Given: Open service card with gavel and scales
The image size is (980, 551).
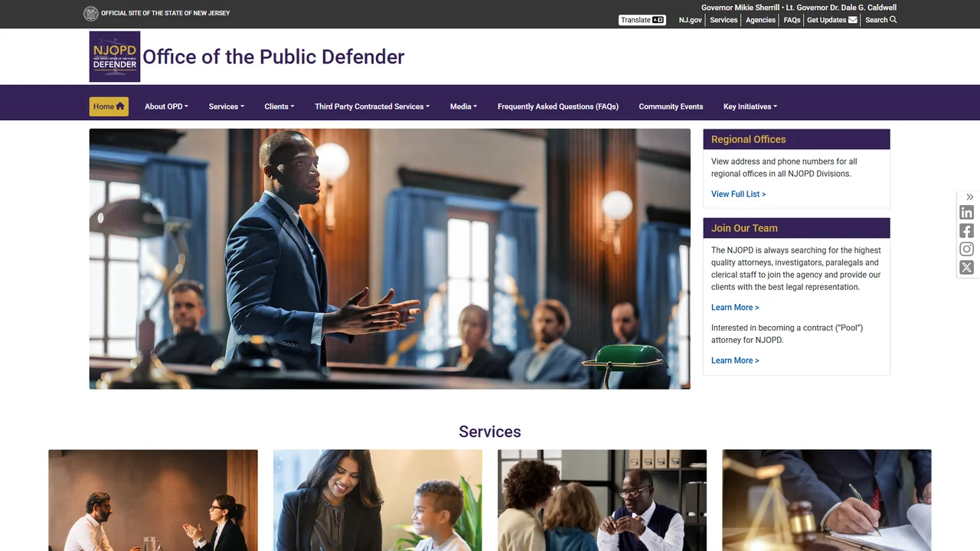Looking at the screenshot, I should point(827,500).
